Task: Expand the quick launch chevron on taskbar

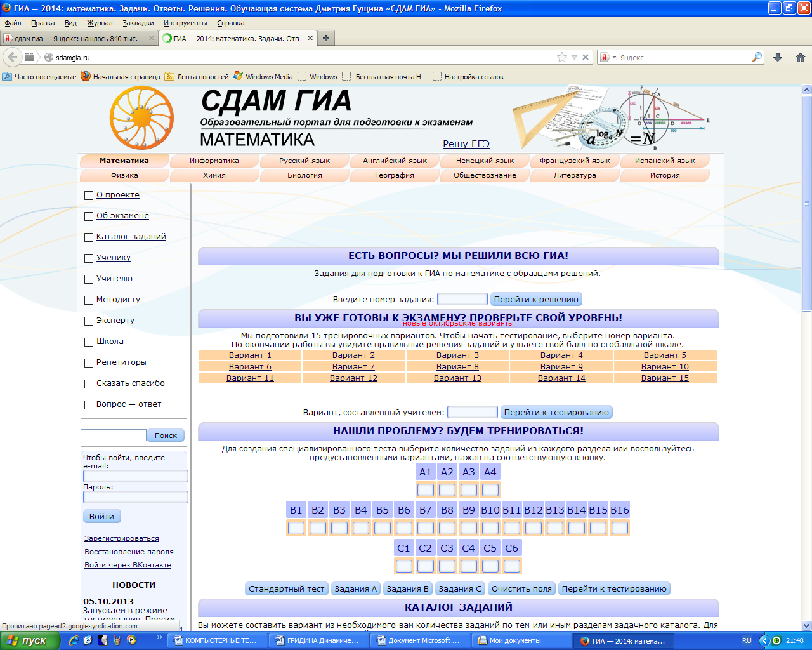Action: pyautogui.click(x=159, y=637)
